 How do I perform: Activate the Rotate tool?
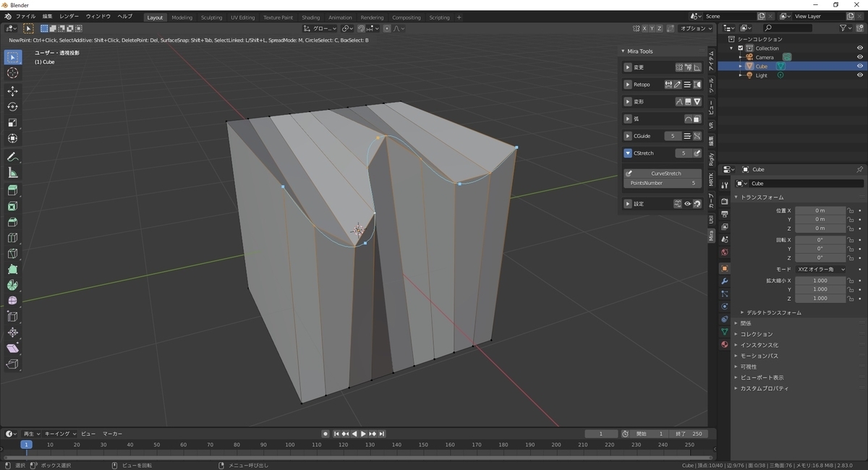coord(12,107)
